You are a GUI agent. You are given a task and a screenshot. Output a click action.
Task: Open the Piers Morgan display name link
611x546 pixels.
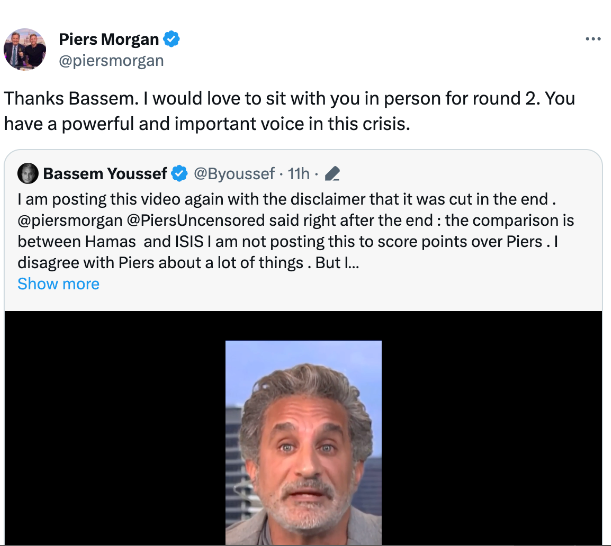coord(108,40)
